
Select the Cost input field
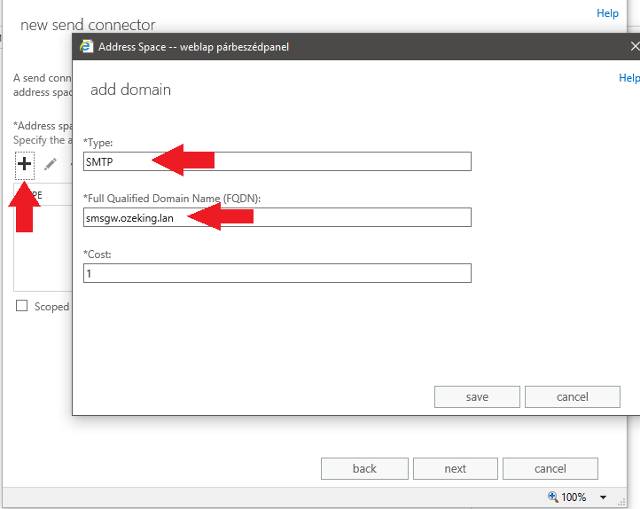(x=277, y=273)
